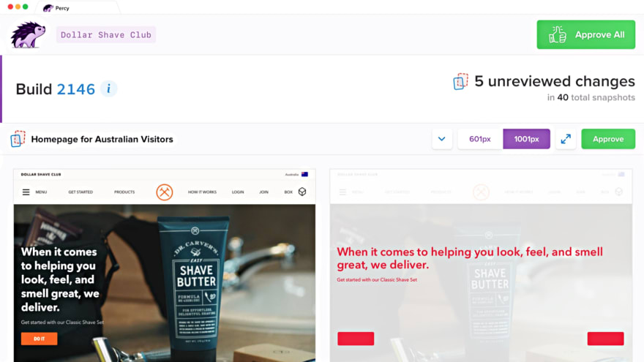Image resolution: width=644 pixels, height=362 pixels.
Task: Open the diff comparison snapshot image
Action: [x=481, y=265]
